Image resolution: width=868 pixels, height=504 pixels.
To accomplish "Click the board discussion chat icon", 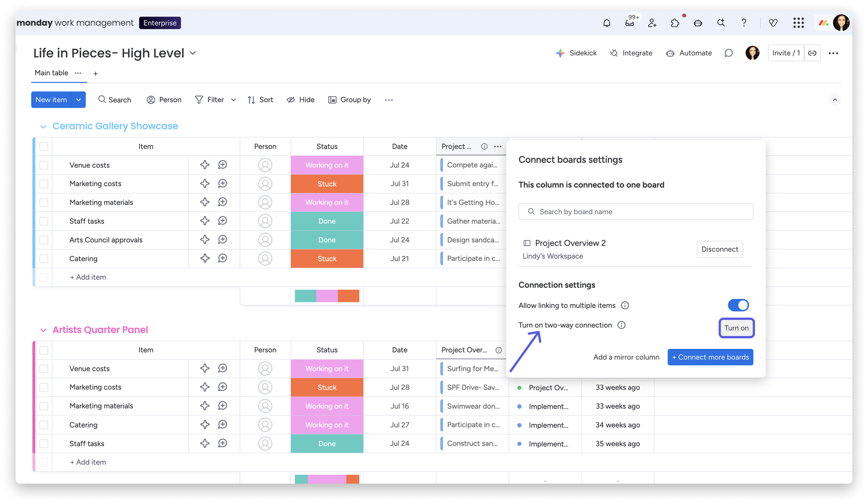I will point(728,53).
